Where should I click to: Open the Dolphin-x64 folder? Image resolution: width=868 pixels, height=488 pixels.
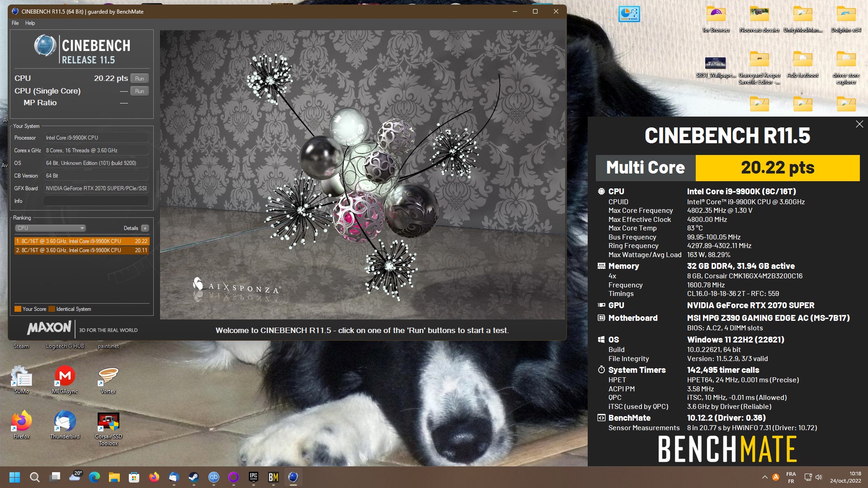(x=846, y=19)
